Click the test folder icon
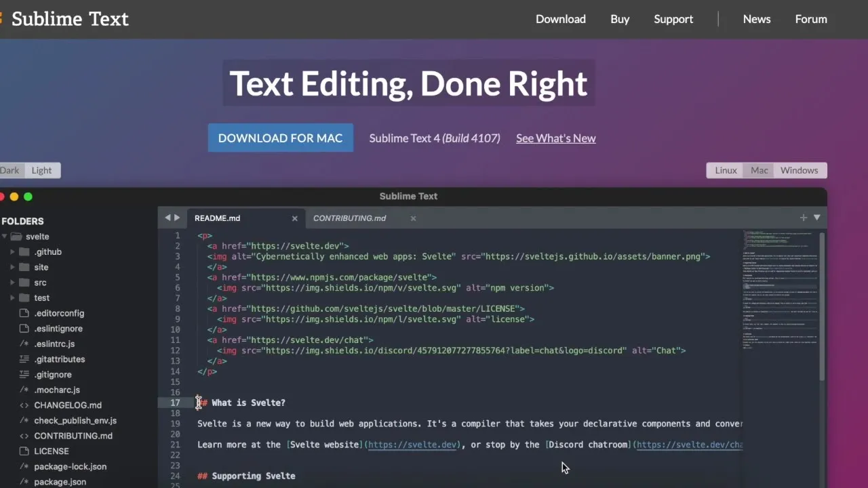This screenshot has height=488, width=868. [24, 298]
